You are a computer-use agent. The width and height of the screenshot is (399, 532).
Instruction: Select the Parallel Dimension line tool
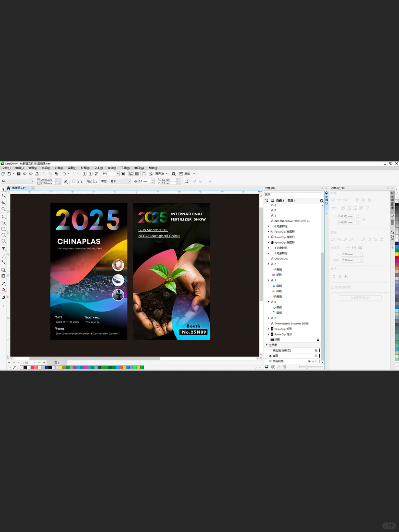3,256
